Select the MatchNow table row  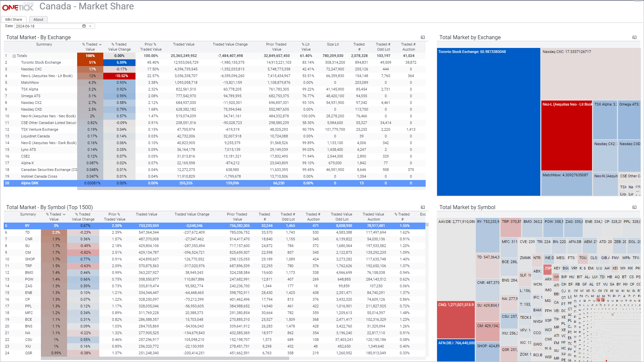point(215,82)
